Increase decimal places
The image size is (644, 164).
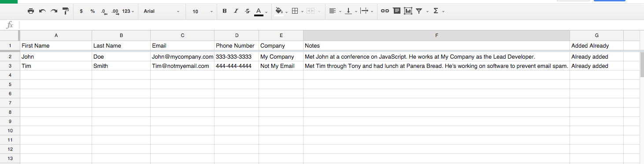pyautogui.click(x=115, y=11)
